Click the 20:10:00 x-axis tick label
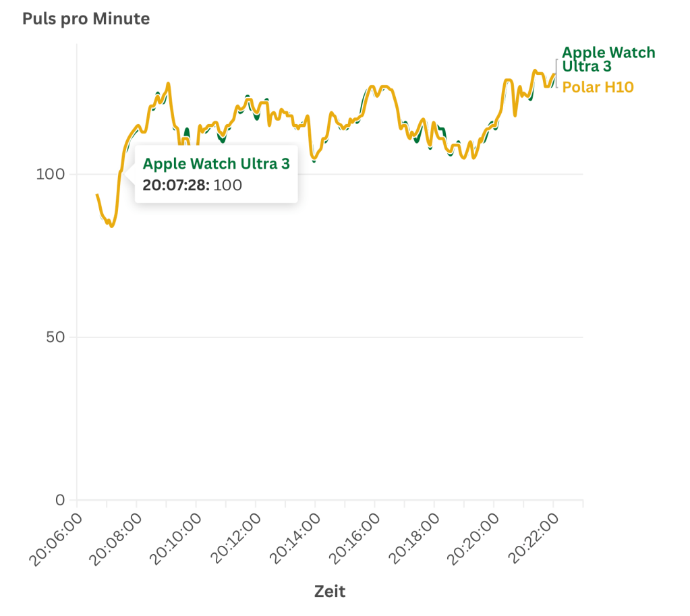The width and height of the screenshot is (690, 616). [x=175, y=538]
